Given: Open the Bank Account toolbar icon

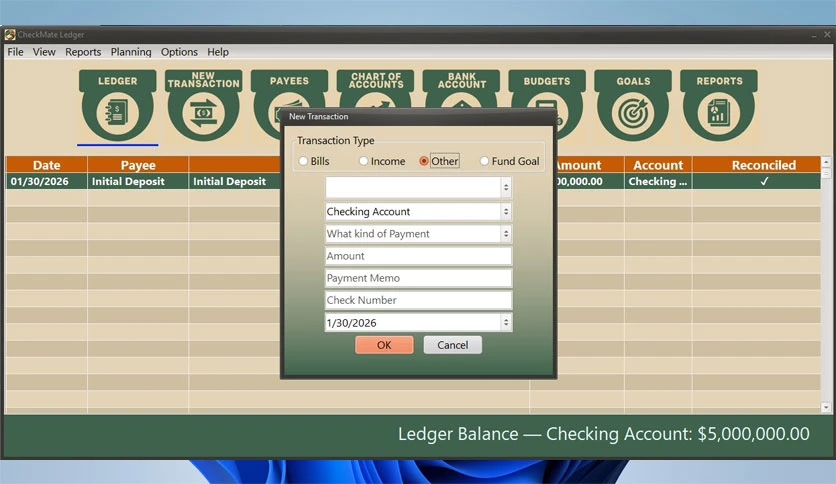Looking at the screenshot, I should point(462,88).
